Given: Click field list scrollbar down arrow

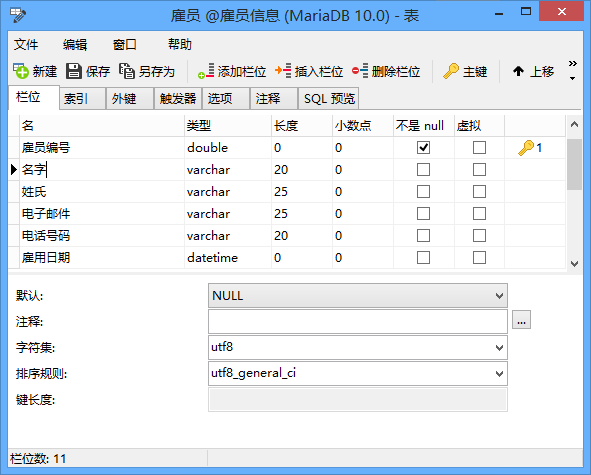Looking at the screenshot, I should click(574, 264).
